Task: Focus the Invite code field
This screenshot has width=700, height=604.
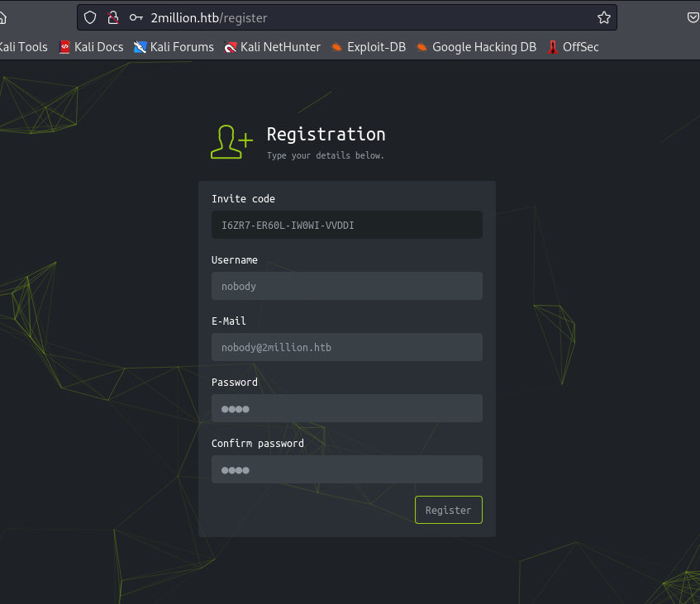Action: [x=346, y=225]
